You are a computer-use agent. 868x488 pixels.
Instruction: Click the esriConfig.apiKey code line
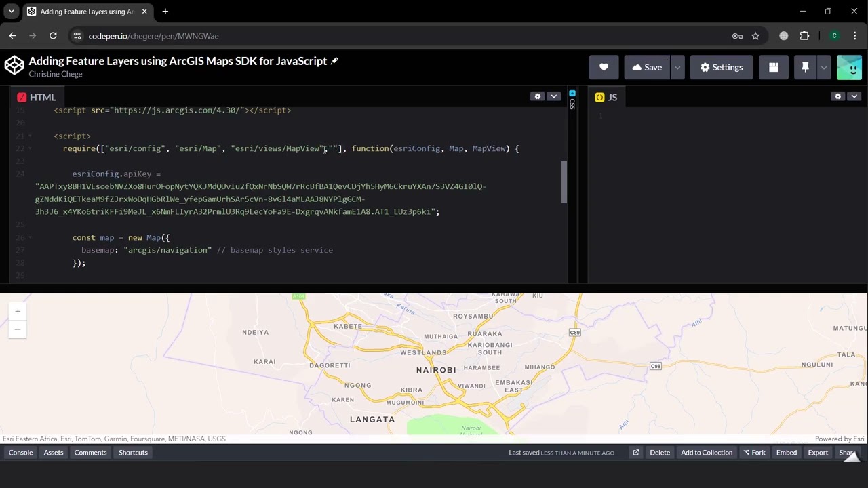(x=117, y=174)
